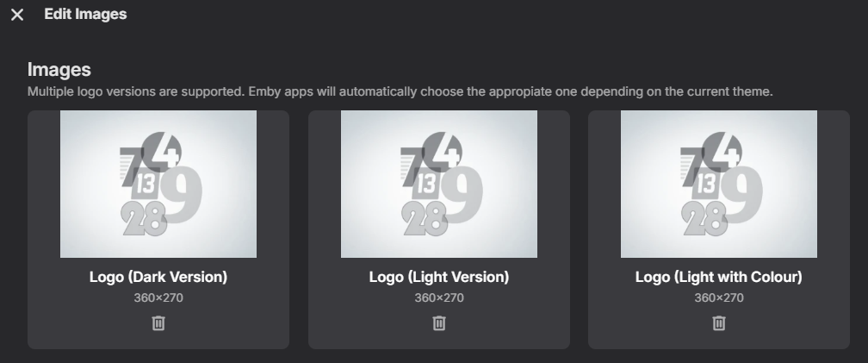Viewport: 868px width, 363px height.
Task: Close the Edit Images dialog
Action: point(17,15)
